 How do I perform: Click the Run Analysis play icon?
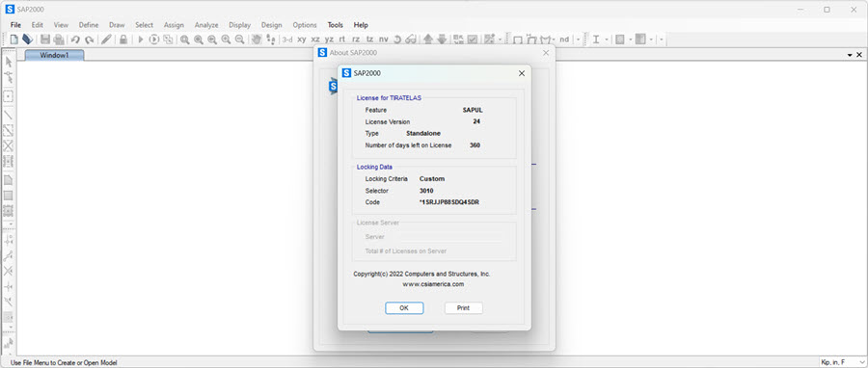coord(141,39)
